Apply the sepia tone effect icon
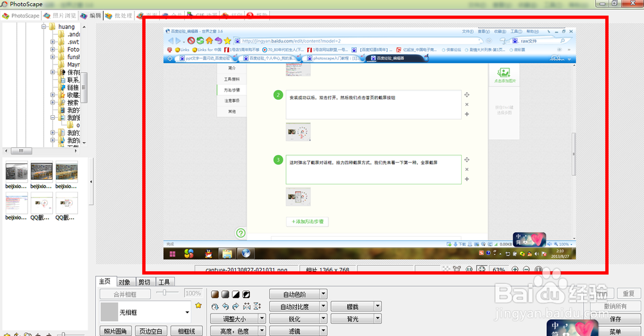This screenshot has height=336, width=644. pos(215,295)
